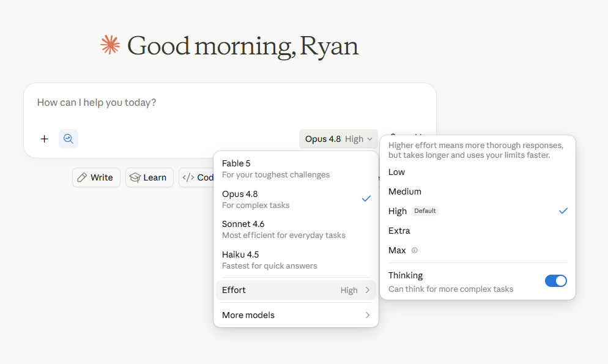The image size is (608, 364).
Task: Click the code brackets icon
Action: tap(188, 177)
